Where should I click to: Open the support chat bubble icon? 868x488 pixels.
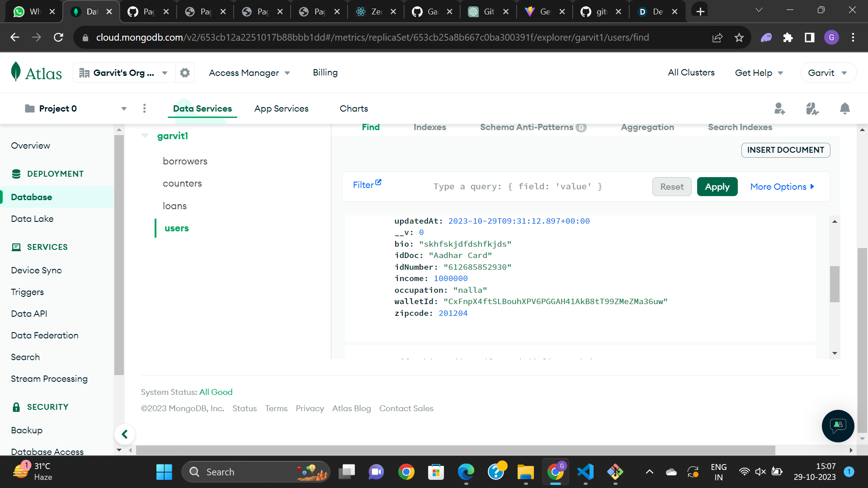tap(838, 426)
